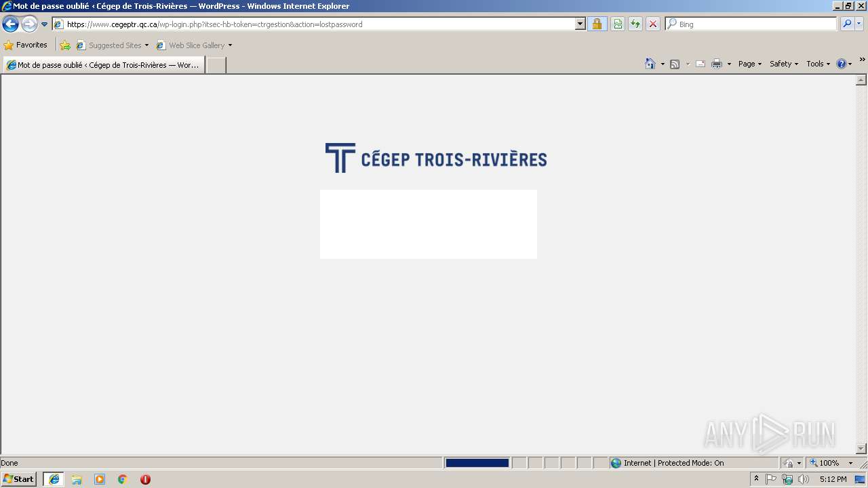Open a new blank tab

216,65
